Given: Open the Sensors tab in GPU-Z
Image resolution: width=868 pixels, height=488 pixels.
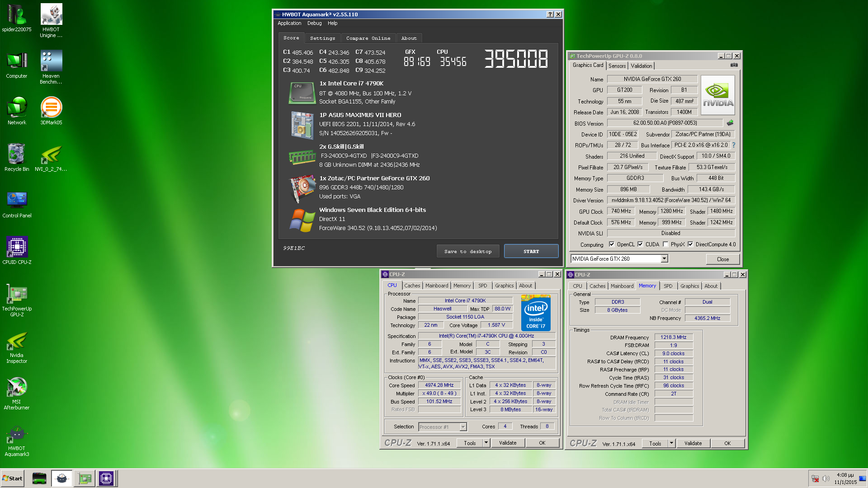Looking at the screenshot, I should [x=617, y=66].
